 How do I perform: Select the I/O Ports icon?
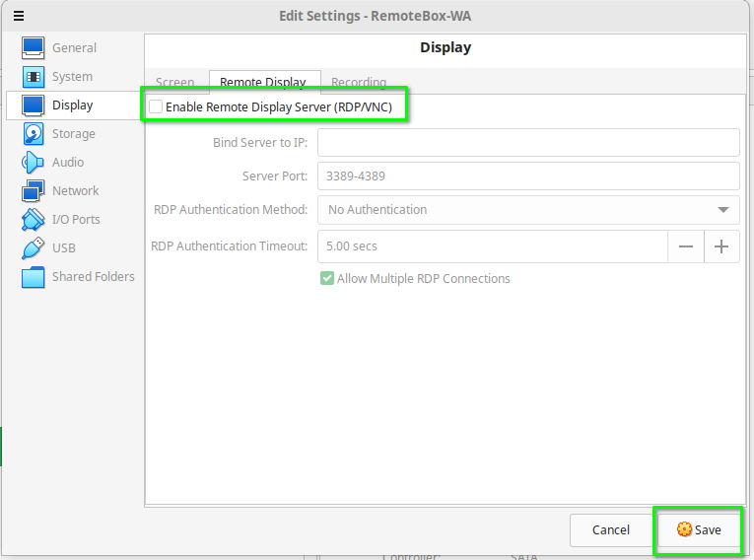(x=34, y=219)
